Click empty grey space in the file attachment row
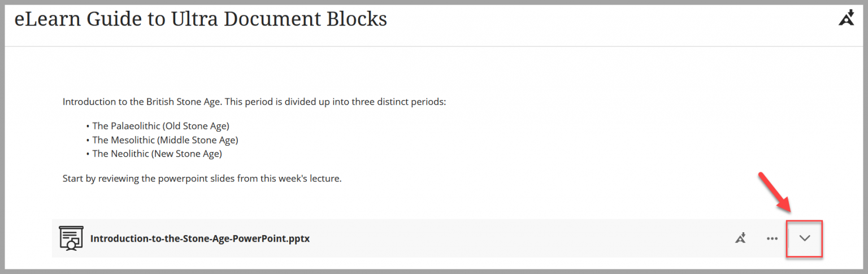Screen dimensions: 868x274 pyautogui.click(x=509, y=238)
